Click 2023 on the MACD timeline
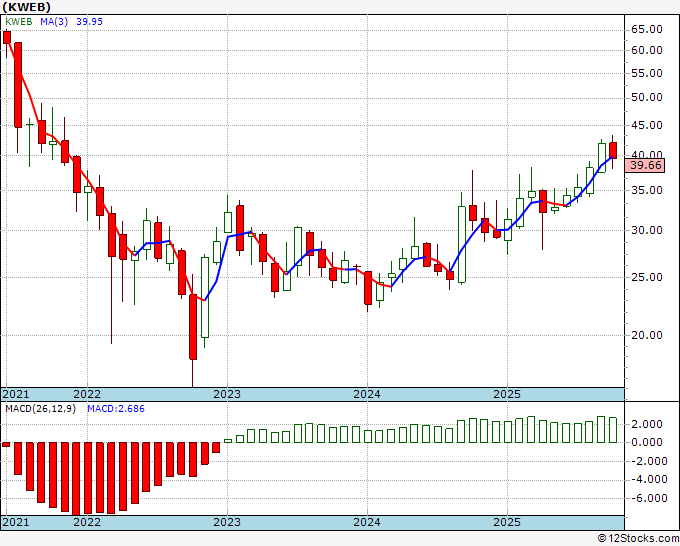 point(227,522)
